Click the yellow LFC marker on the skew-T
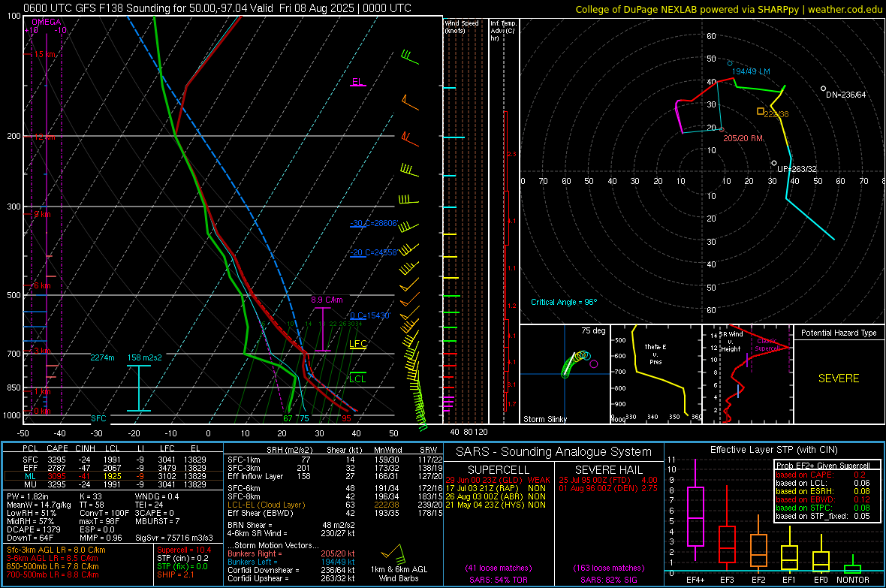This screenshot has width=886, height=588. (357, 344)
